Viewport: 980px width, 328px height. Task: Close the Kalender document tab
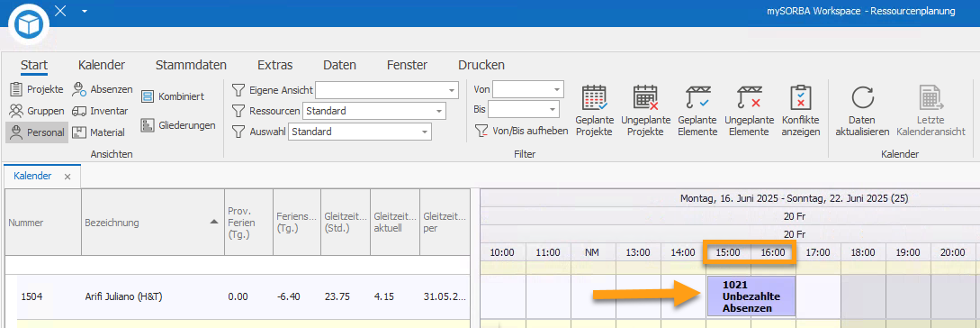pos(67,178)
